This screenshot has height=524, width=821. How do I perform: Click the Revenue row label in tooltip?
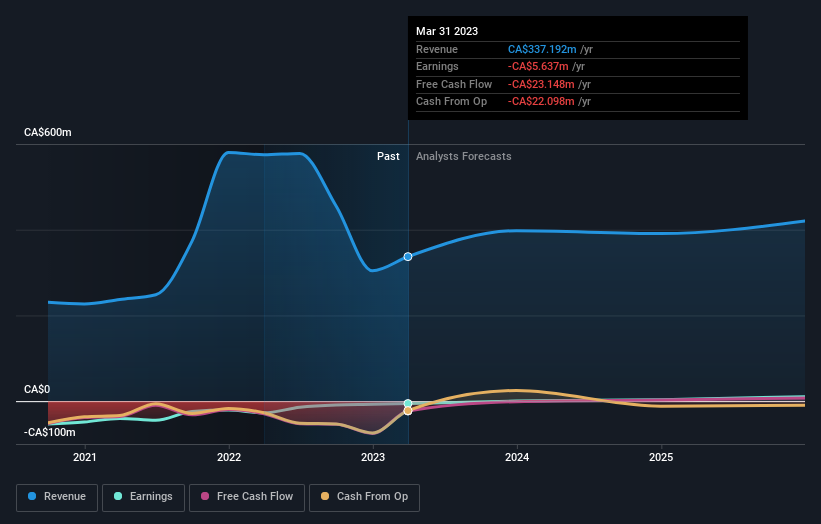437,49
